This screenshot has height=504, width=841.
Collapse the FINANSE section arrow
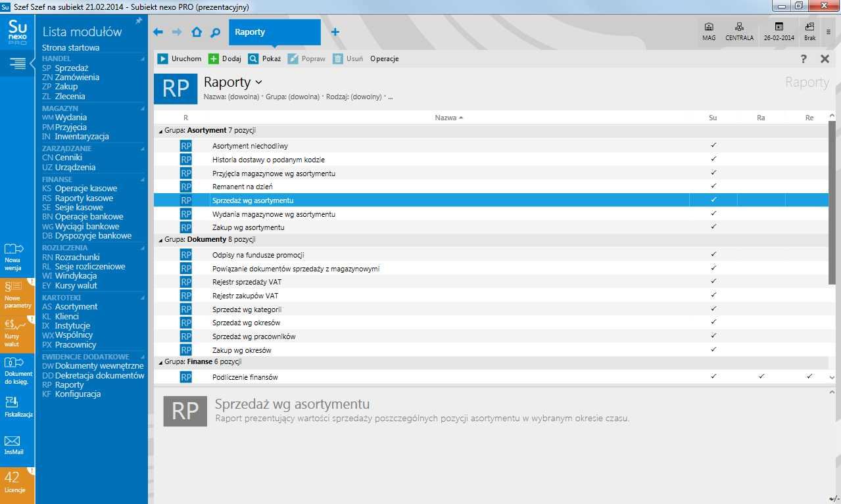[143, 179]
